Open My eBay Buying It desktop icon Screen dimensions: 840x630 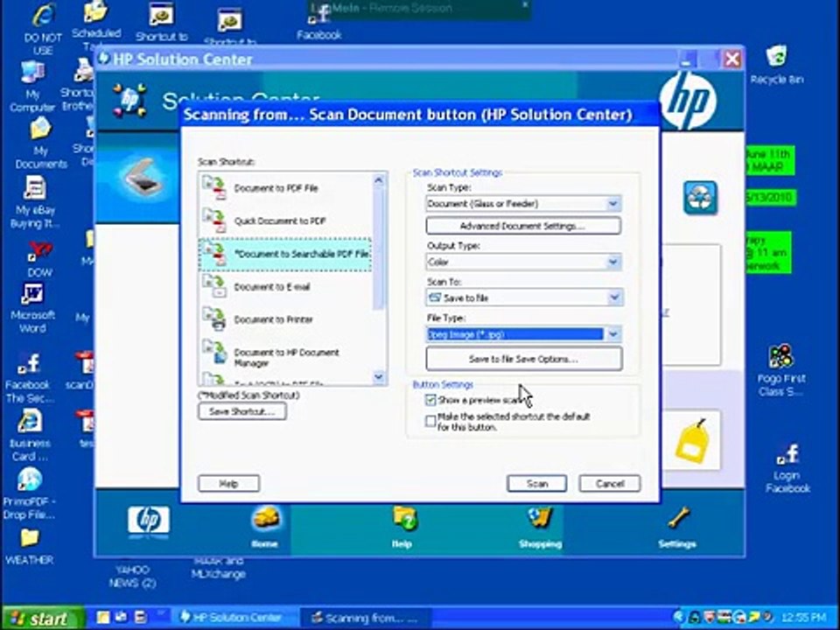[35, 202]
